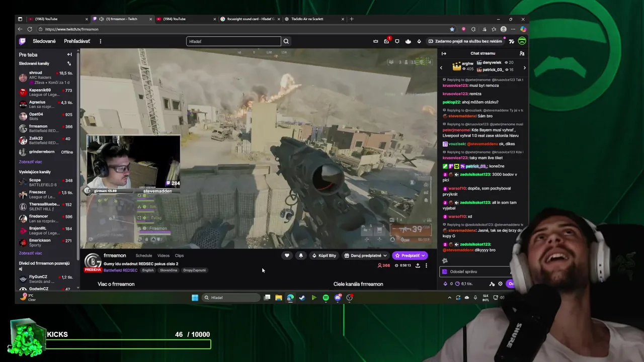Open Prehľadávať in the top navigation
Image resolution: width=644 pixels, height=362 pixels.
coord(77,41)
